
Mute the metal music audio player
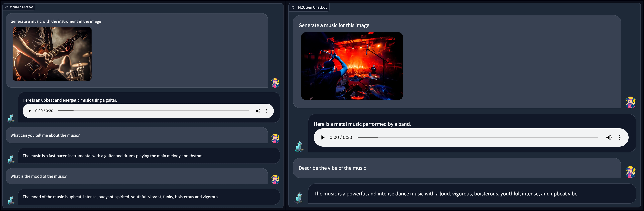point(609,137)
